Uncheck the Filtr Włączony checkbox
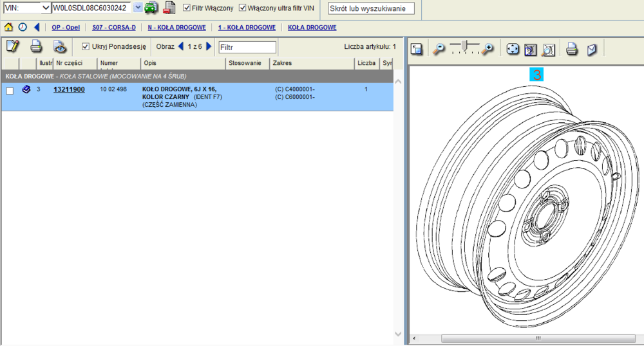Viewport: 644px width, 346px height. [187, 8]
